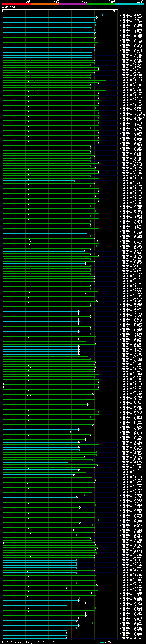Open hit UniRef100_Q910C4

coord(131,218)
